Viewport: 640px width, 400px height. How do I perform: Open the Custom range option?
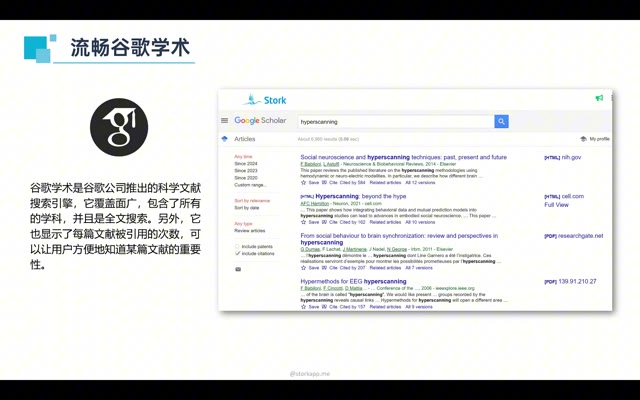click(250, 185)
